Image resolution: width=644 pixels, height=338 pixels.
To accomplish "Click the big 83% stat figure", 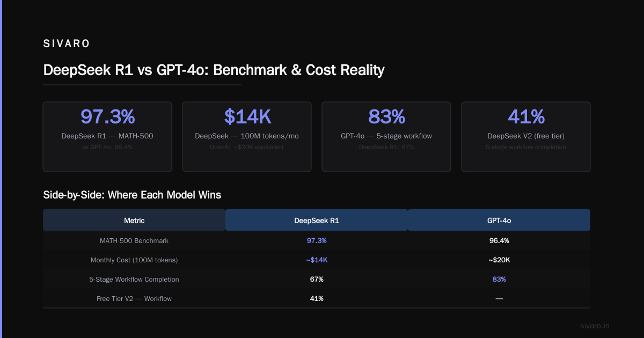I will click(386, 116).
